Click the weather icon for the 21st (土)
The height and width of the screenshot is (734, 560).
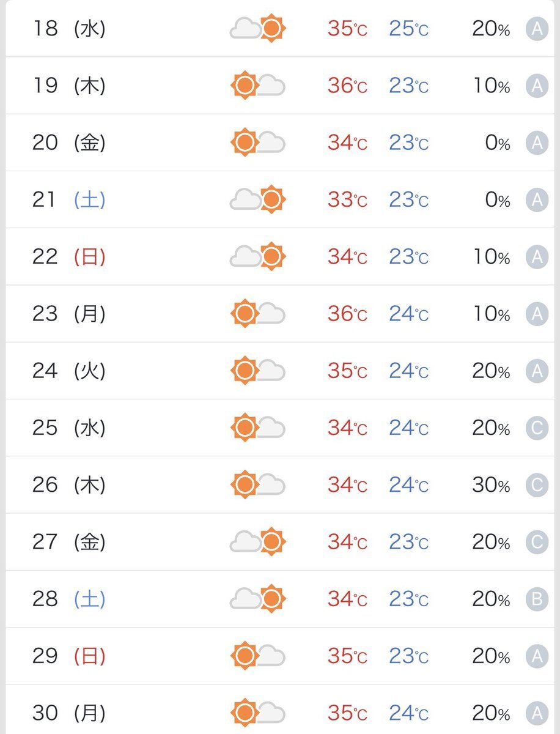click(x=258, y=199)
